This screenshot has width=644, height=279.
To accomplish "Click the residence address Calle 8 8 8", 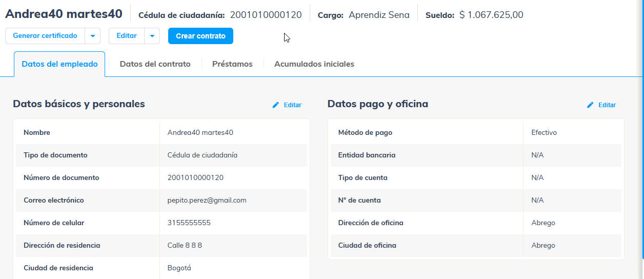I will [185, 245].
